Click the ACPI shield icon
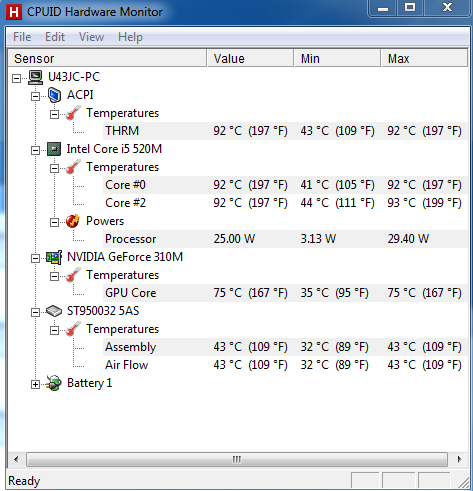The image size is (473, 491). [x=54, y=95]
